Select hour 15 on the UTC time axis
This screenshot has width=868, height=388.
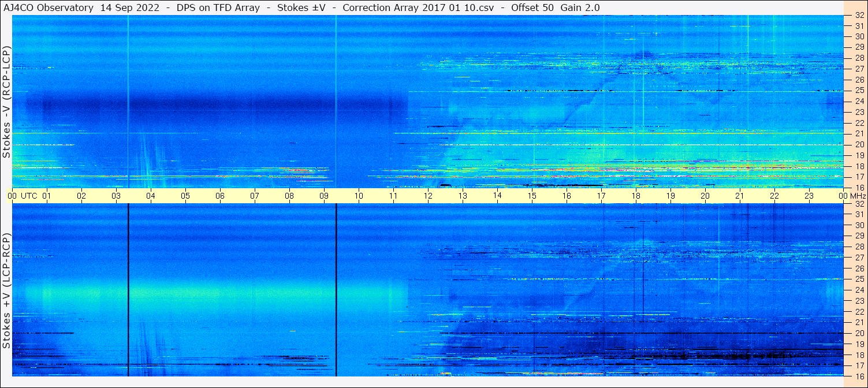(x=532, y=196)
